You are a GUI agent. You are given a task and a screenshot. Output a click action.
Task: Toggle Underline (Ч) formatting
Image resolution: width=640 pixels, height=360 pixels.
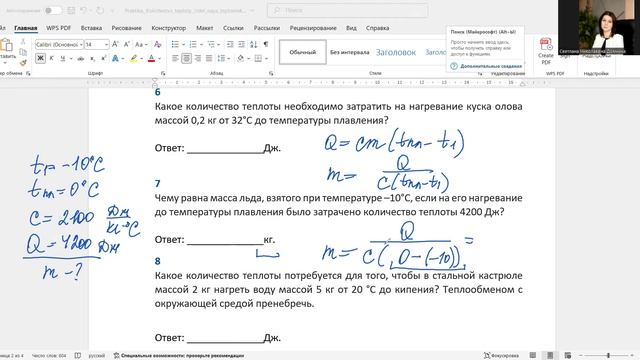[63, 58]
